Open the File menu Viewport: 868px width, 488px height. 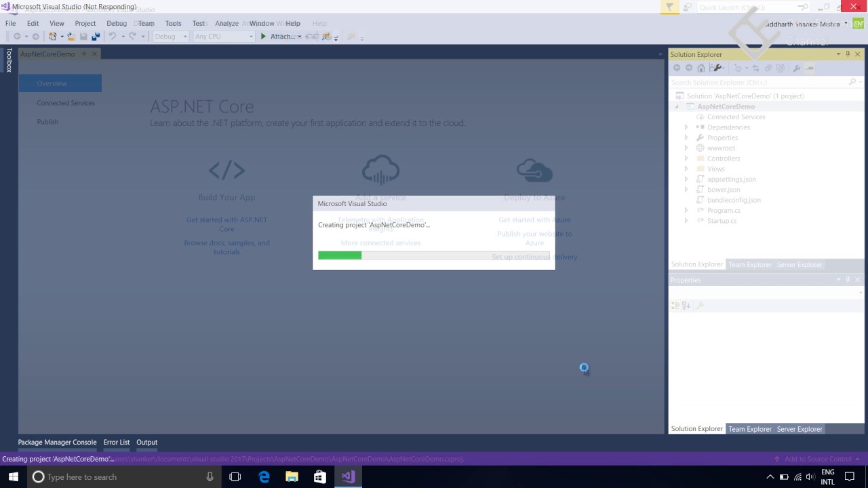click(11, 23)
